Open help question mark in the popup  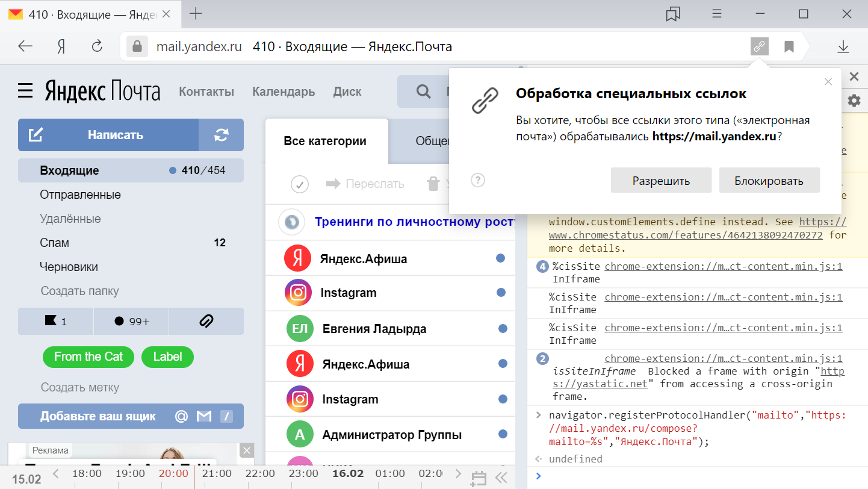pos(478,180)
